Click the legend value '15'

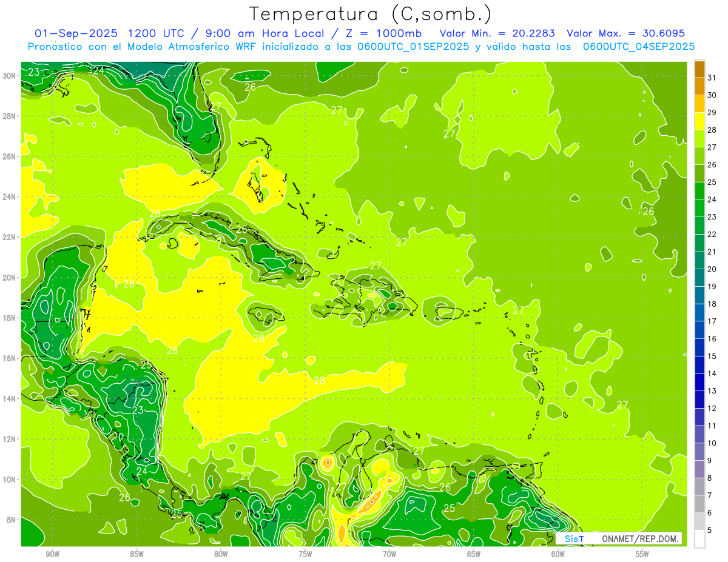(x=712, y=356)
